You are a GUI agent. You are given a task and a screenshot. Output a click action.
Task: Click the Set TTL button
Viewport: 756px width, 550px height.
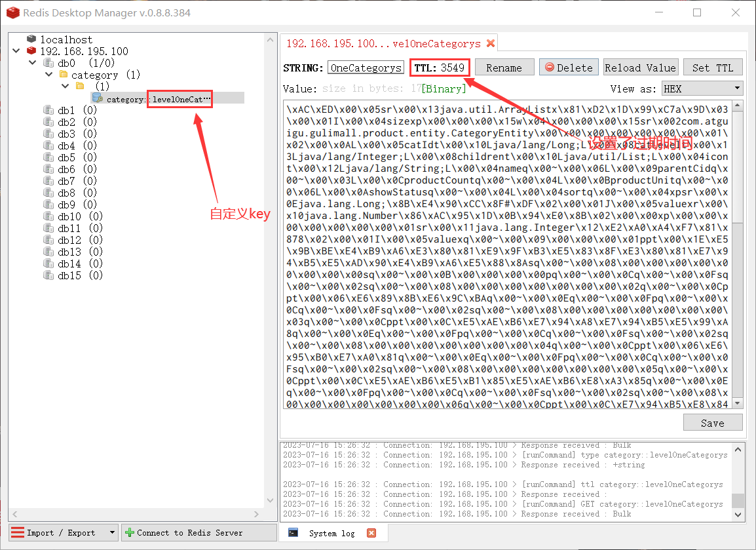713,68
